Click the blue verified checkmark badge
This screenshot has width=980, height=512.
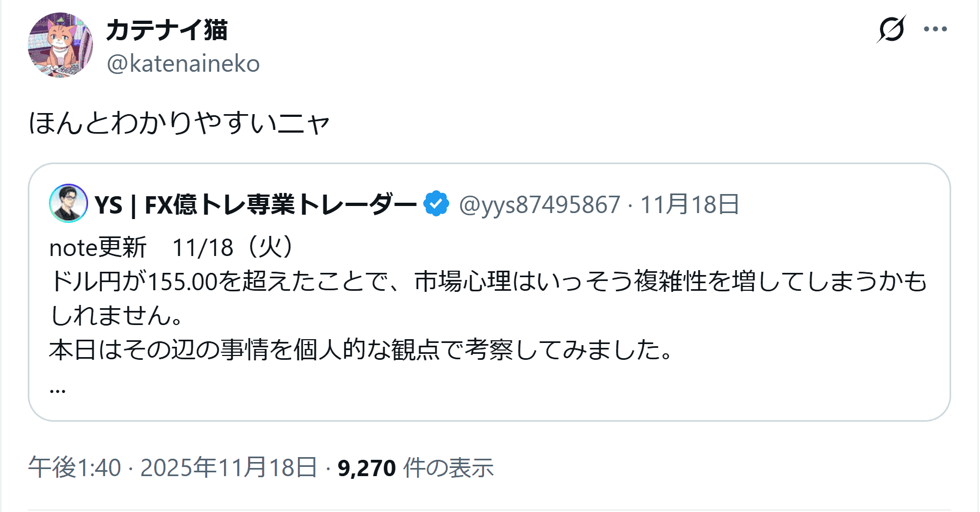(x=436, y=204)
